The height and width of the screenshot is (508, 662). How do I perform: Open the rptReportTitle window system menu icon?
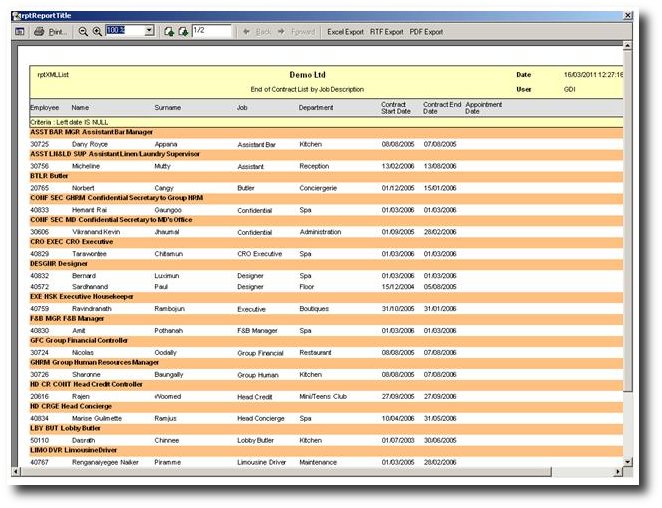(x=17, y=15)
